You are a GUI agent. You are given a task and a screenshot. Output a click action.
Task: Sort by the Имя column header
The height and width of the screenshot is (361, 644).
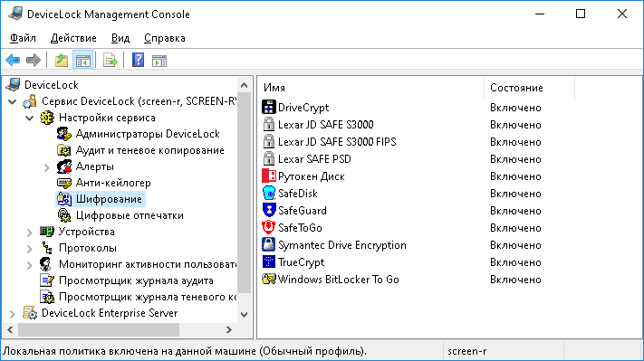(x=372, y=88)
